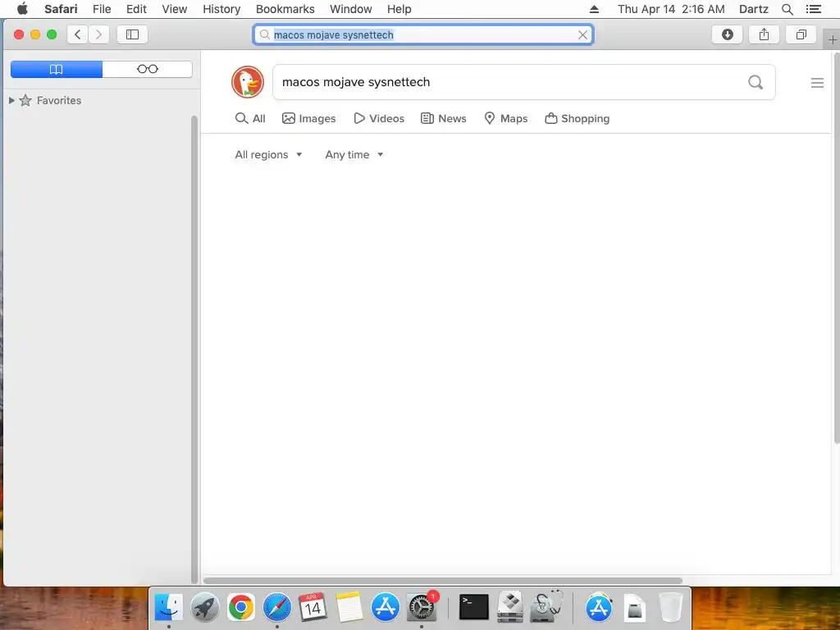Show all tabs overview button
This screenshot has width=840, height=630.
(x=801, y=34)
